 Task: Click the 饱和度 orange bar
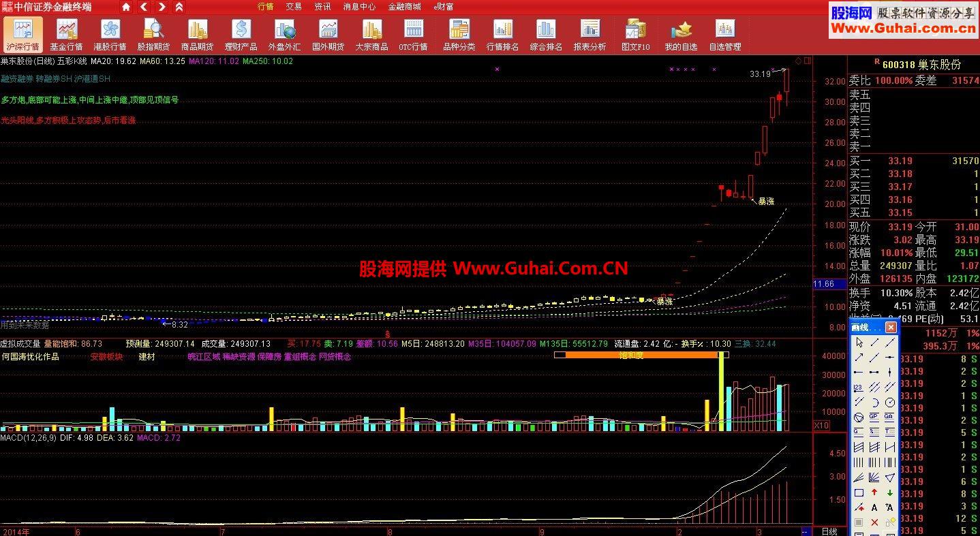click(641, 355)
